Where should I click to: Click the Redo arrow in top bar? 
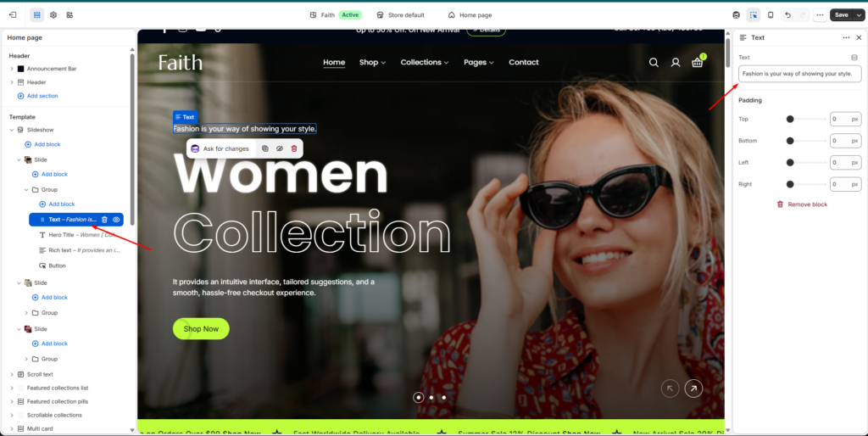click(x=803, y=15)
